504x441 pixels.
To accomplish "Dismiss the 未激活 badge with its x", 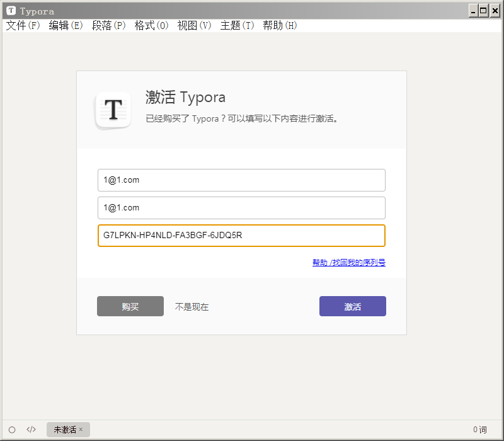I will 81,429.
